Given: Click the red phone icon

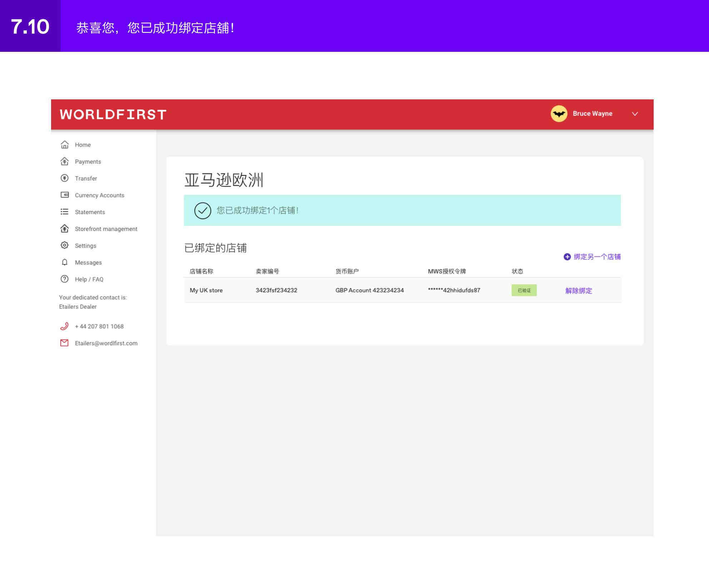Looking at the screenshot, I should pyautogui.click(x=64, y=326).
